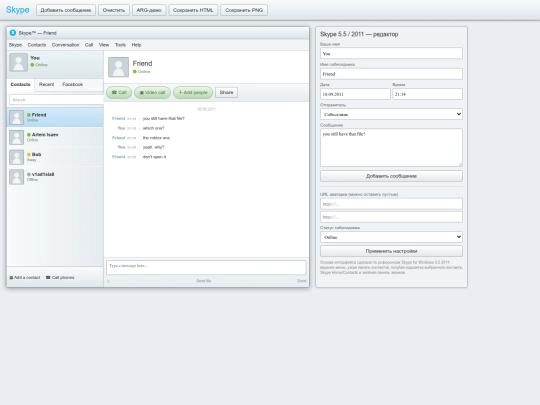Open the Help menu
Screen dimensions: 540x405
tap(136, 45)
